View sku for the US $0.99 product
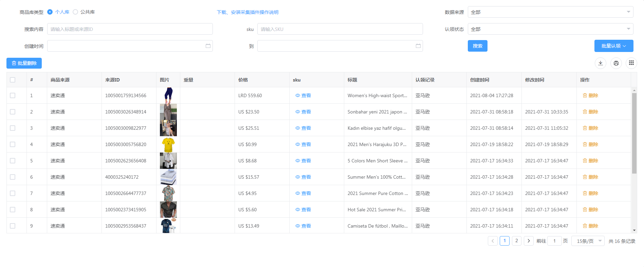Screen dimensions: 644x267 click(303, 144)
